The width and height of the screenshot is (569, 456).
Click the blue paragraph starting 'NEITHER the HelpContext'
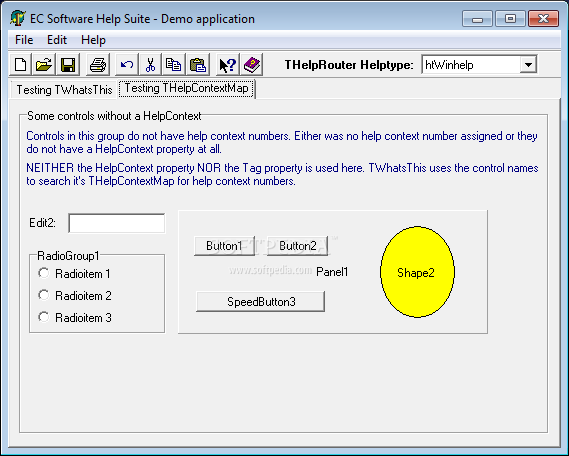282,174
